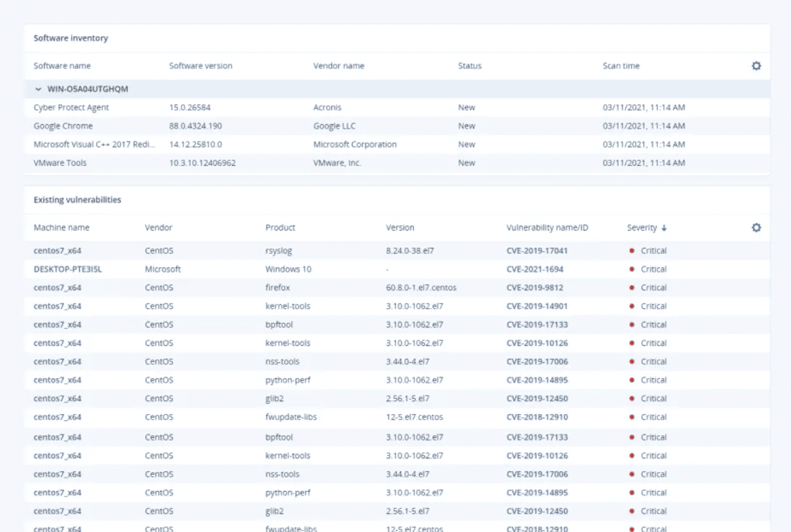Click version 14.12.25810.0
Image resolution: width=791 pixels, height=532 pixels.
point(195,145)
